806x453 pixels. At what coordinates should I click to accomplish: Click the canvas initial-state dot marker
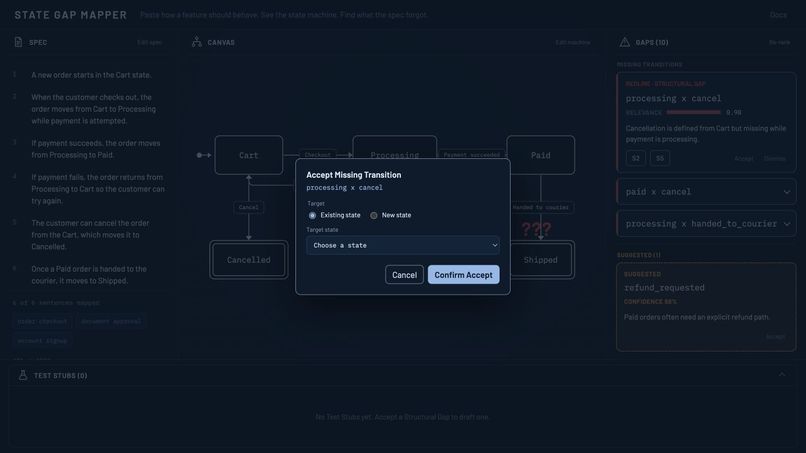[x=199, y=155]
